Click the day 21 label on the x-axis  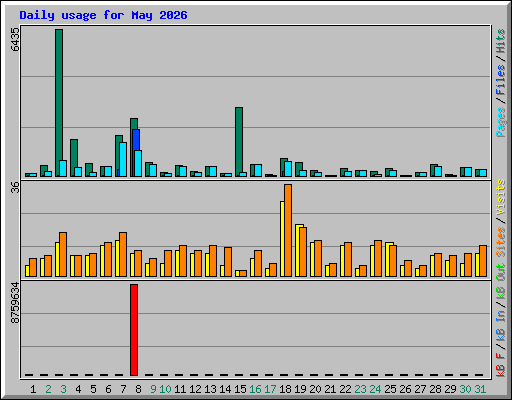click(x=330, y=389)
